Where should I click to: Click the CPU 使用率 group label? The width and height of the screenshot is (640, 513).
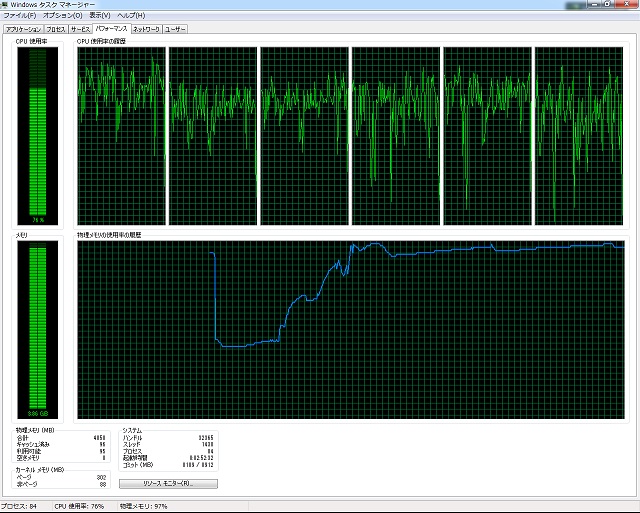(x=31, y=41)
